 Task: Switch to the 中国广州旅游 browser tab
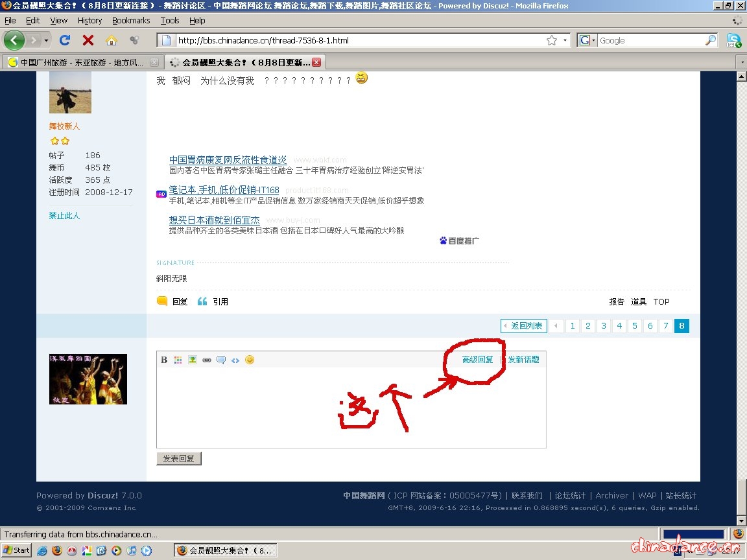[78, 62]
